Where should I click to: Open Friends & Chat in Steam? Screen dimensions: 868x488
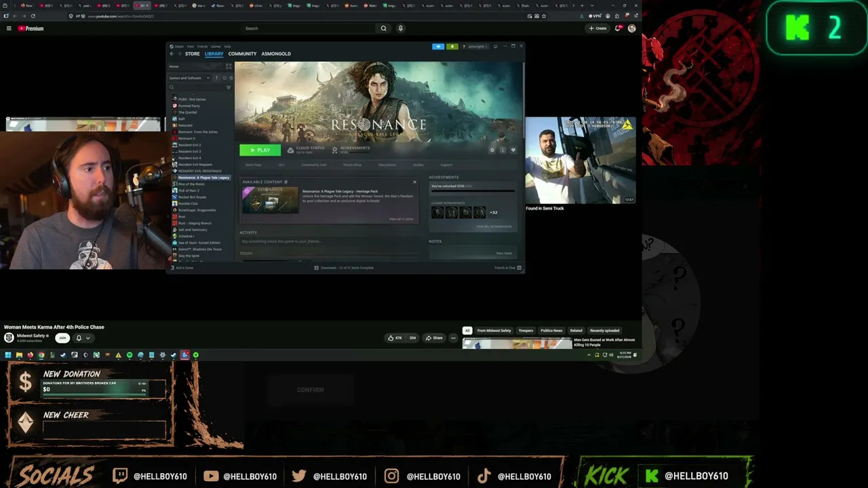click(507, 268)
